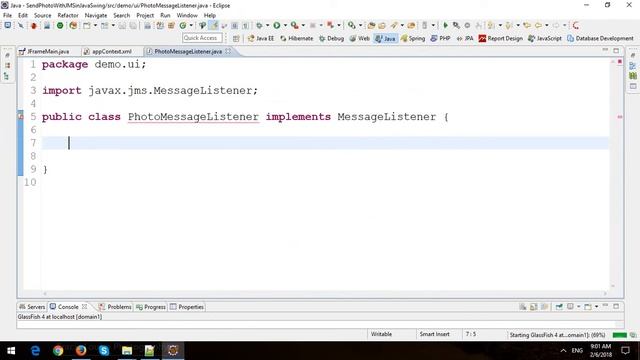Open the Edit menu
The image size is (640, 360).
point(23,15)
